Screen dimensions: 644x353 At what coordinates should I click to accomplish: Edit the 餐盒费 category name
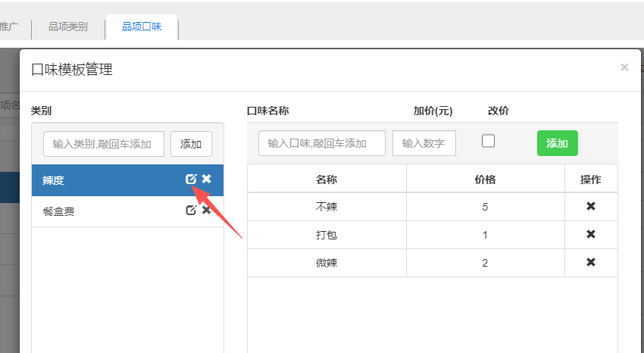click(x=191, y=210)
